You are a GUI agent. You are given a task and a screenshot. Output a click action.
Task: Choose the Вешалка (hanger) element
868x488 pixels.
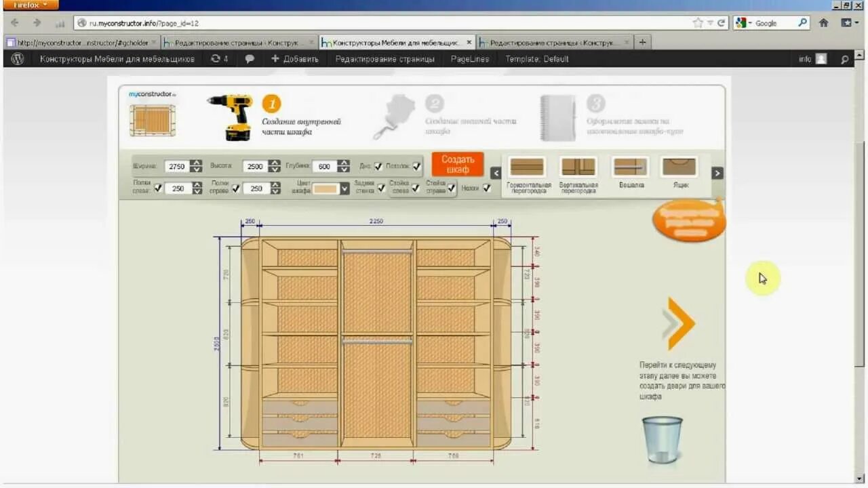tap(630, 165)
